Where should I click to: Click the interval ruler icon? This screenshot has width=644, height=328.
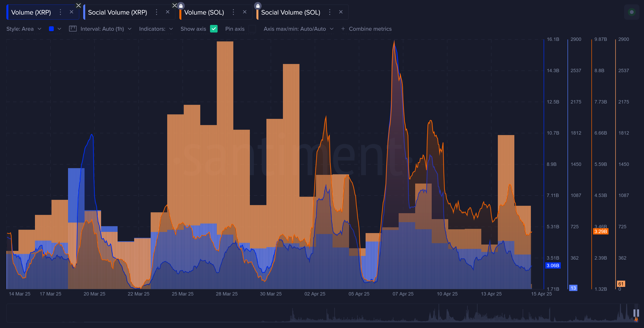coord(73,29)
